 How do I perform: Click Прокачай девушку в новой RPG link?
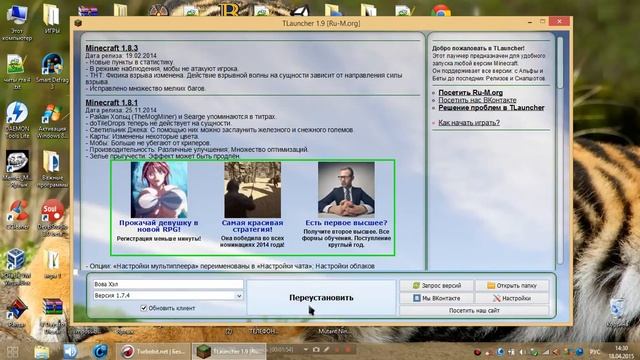point(158,226)
